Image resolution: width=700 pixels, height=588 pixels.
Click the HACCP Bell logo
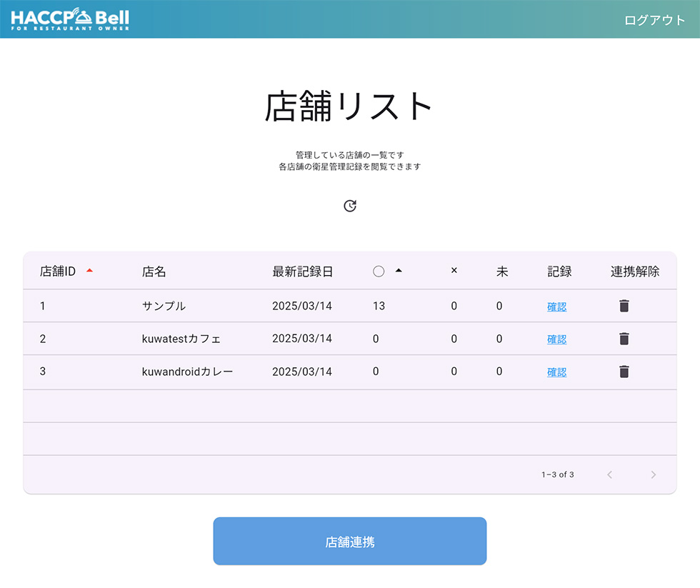point(70,19)
